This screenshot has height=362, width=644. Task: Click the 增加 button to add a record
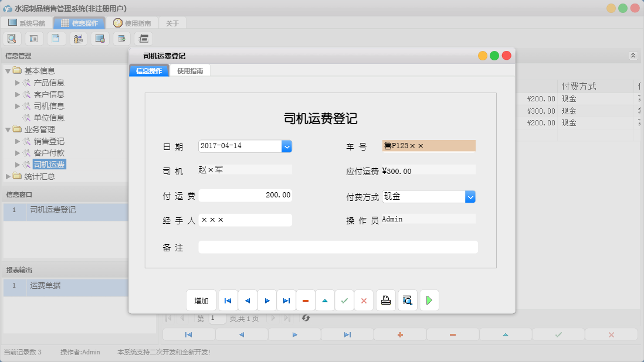coord(201,300)
